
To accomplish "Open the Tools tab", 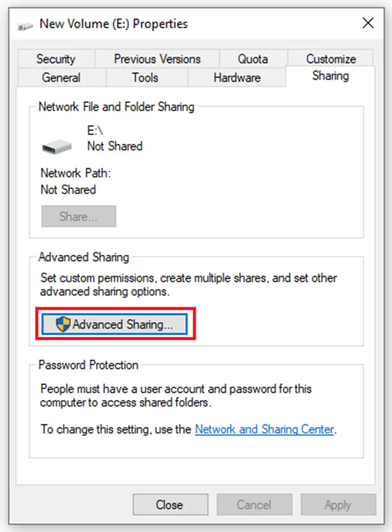I will click(145, 77).
